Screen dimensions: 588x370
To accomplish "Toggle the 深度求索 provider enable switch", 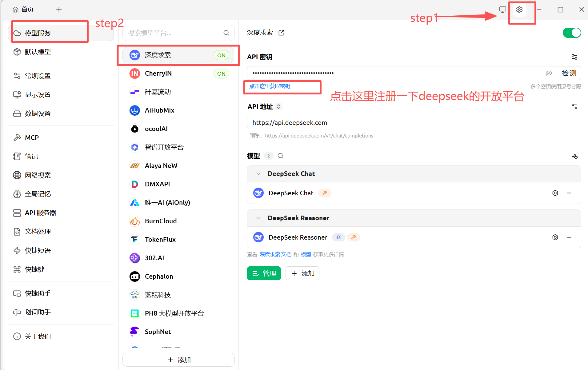I will tap(572, 33).
